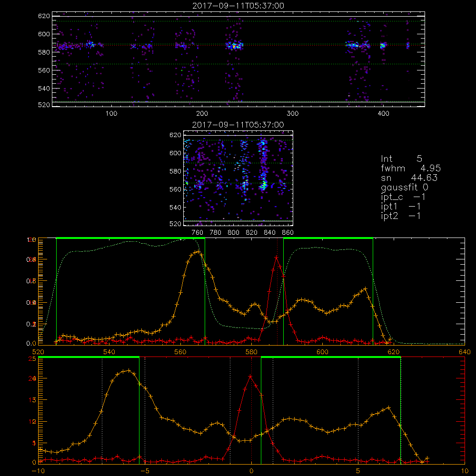Click the 'gaussfit 0' text
476x476 pixels.
pos(404,188)
